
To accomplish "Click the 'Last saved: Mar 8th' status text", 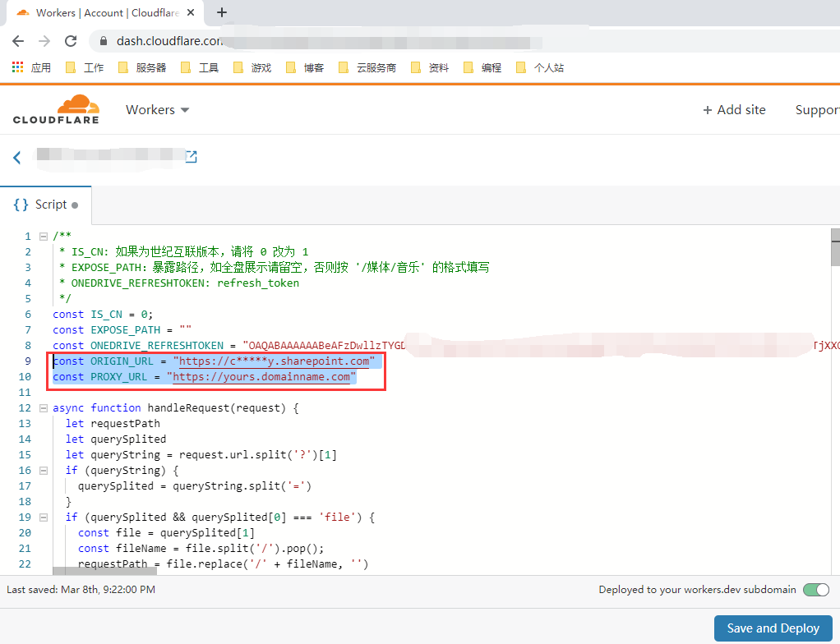I will 81,590.
